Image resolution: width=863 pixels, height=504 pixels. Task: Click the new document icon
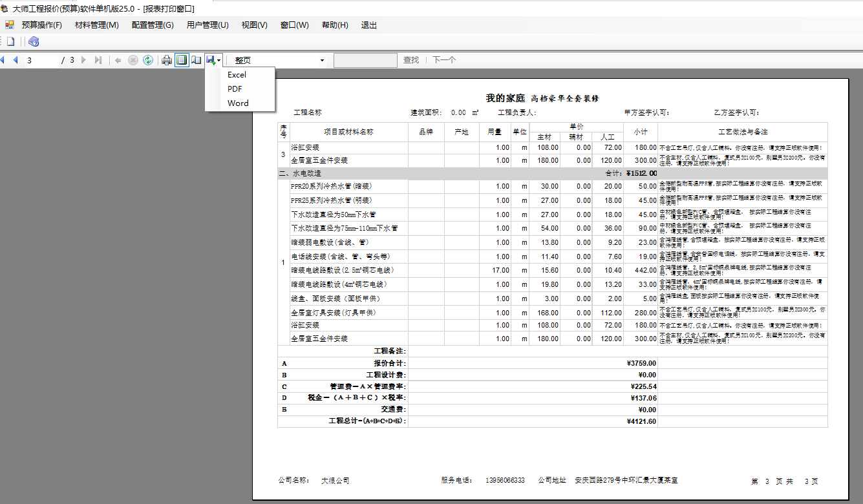click(10, 42)
